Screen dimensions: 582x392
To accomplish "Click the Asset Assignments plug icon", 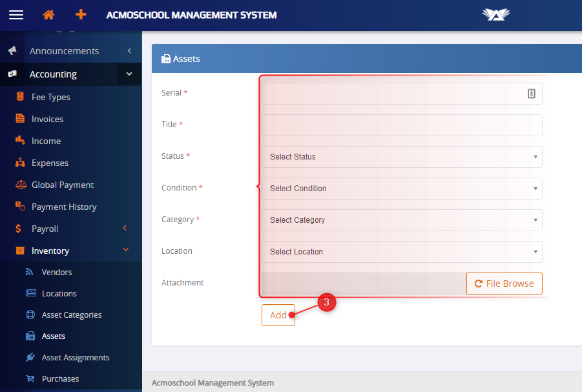I will (x=30, y=357).
